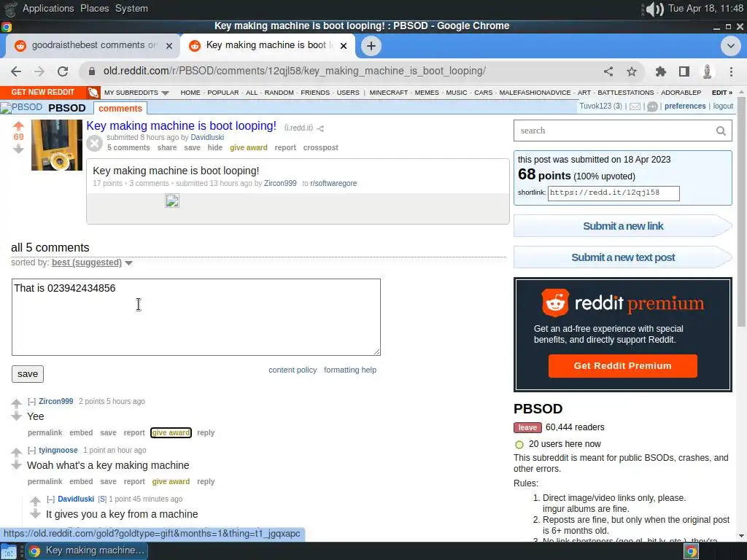Click reply under tyingnoose's comment
The image size is (747, 560).
click(x=206, y=481)
